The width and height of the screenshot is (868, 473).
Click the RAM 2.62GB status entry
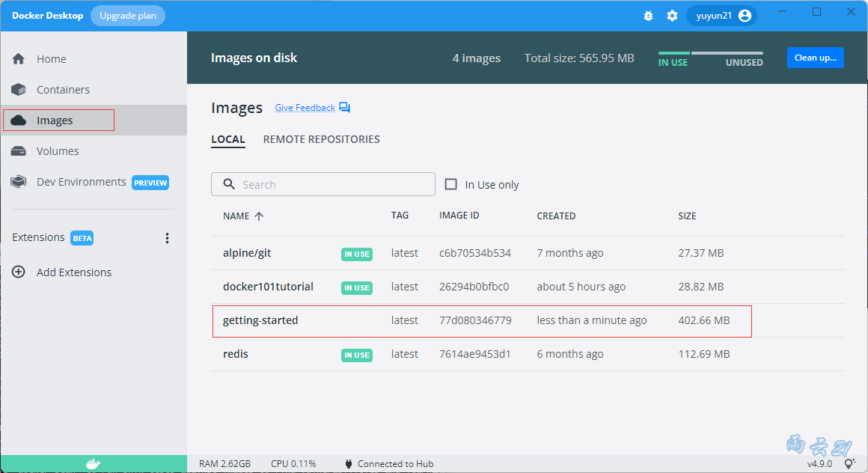point(224,463)
